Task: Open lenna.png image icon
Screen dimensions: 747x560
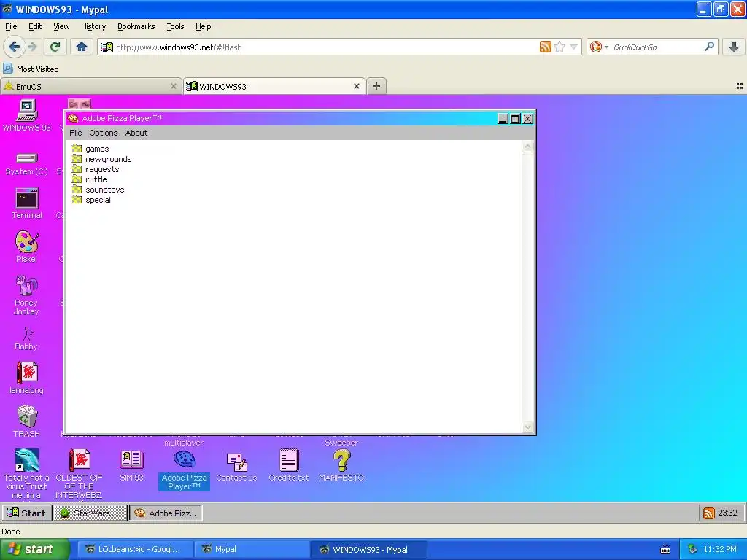Action: 27,378
